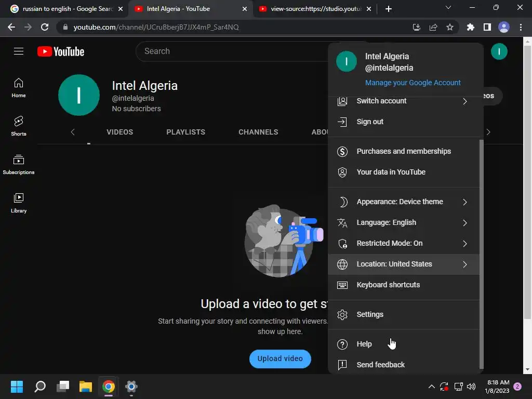532x399 pixels.
Task: Switch to view-source studio.youtube tab
Action: tap(315, 9)
